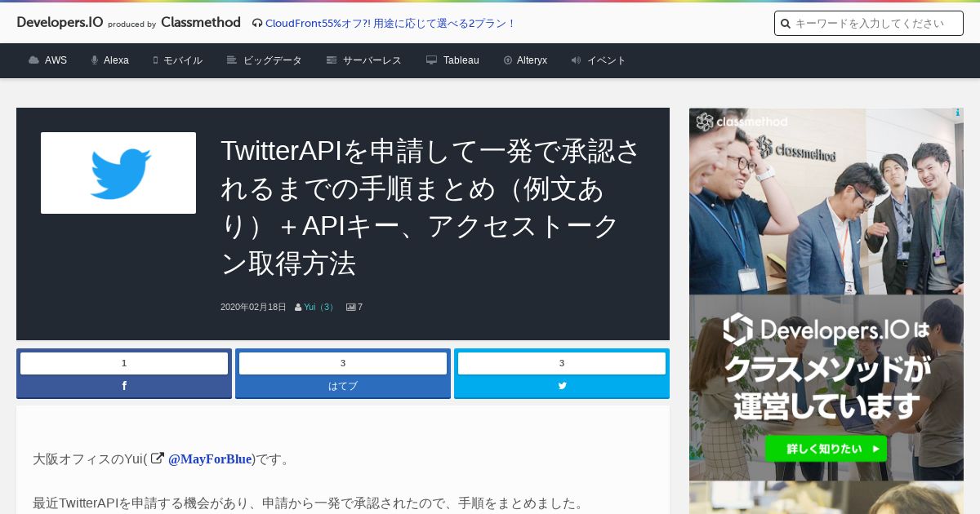Click the ad info icon on banner
Viewport: 980px width, 514px height.
(958, 113)
